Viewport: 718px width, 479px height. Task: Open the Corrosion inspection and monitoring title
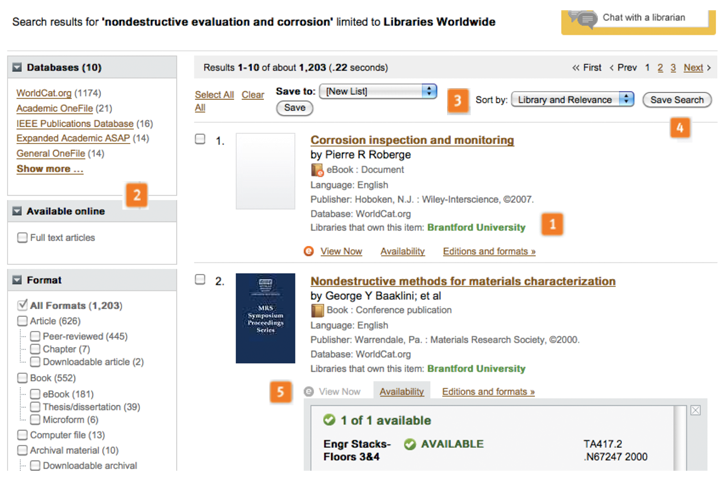(412, 140)
